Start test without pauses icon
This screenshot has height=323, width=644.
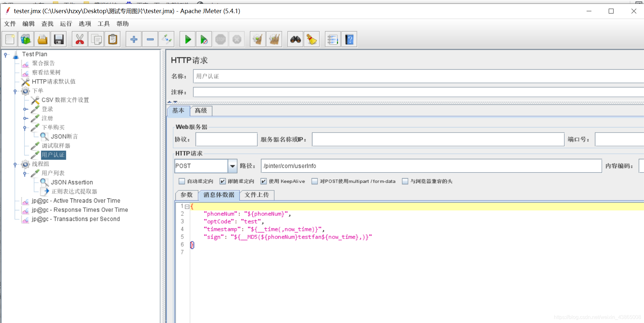(204, 39)
